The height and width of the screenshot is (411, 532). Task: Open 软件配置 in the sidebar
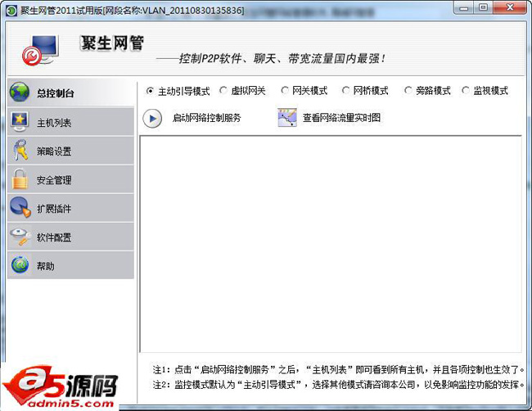coord(71,237)
